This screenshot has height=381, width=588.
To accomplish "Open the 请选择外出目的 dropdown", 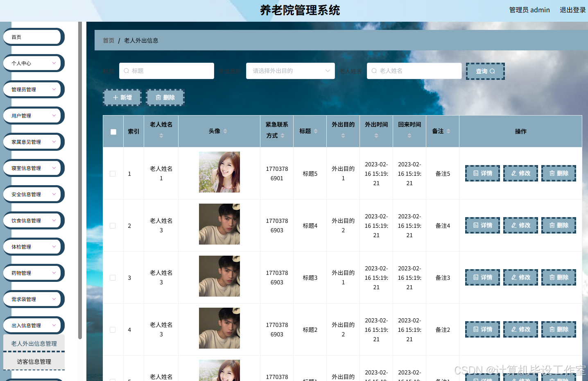I will click(290, 71).
